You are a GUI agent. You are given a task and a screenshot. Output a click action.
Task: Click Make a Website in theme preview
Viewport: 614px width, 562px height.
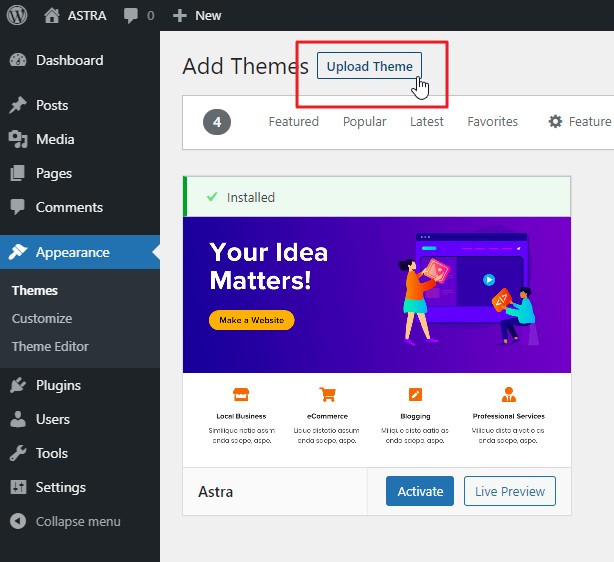point(251,320)
